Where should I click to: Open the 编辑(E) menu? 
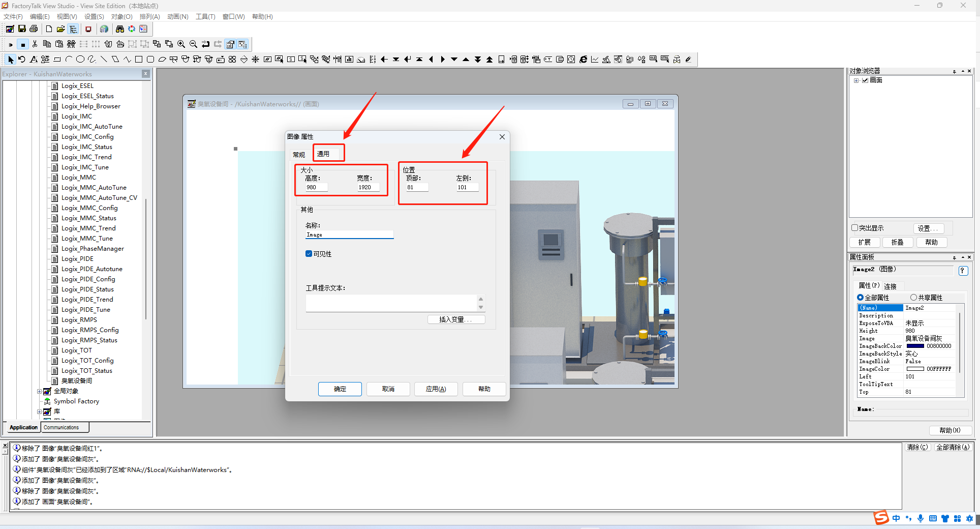(40, 17)
